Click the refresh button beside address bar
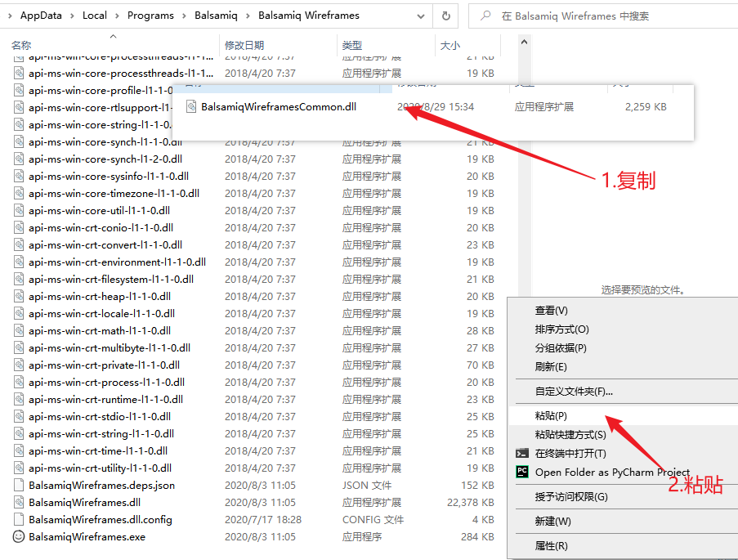Image resolution: width=738 pixels, height=560 pixels. (x=445, y=16)
